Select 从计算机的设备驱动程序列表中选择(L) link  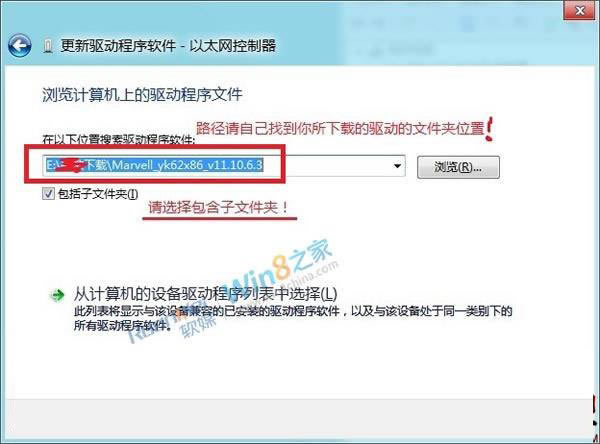pyautogui.click(x=205, y=294)
